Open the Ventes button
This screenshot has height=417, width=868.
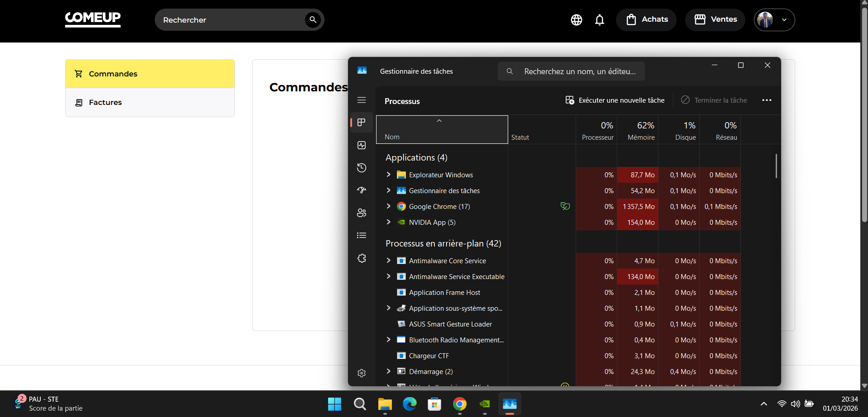tap(715, 20)
